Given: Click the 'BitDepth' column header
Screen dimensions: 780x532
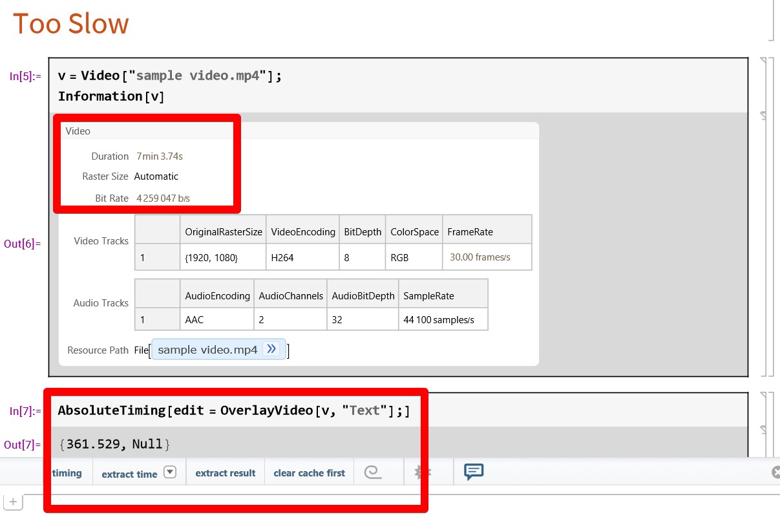Looking at the screenshot, I should point(363,231).
